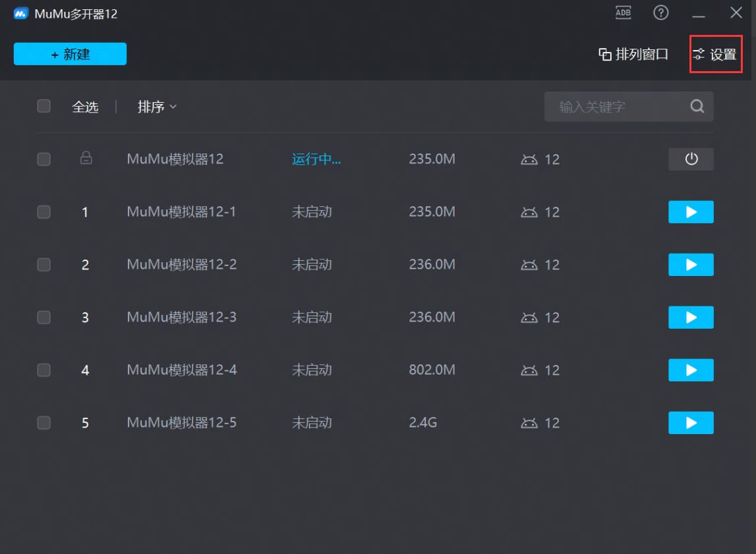This screenshot has width=756, height=554.
Task: Click the 运行中 status of MuMu模拟器12
Action: (x=316, y=159)
